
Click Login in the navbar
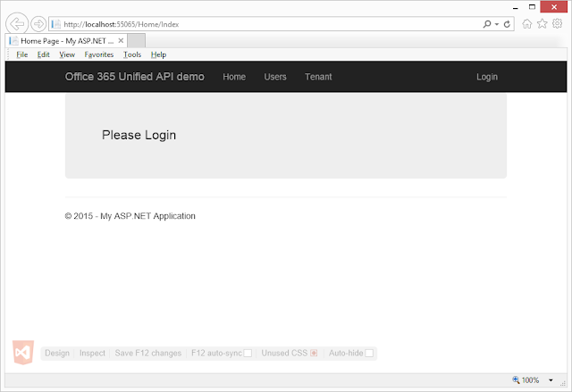[487, 77]
